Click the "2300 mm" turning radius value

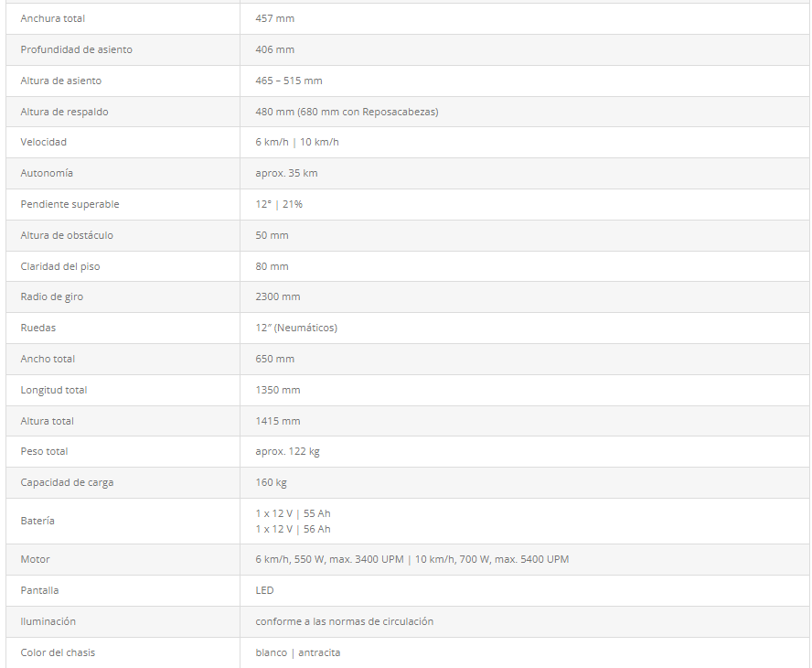pos(278,296)
